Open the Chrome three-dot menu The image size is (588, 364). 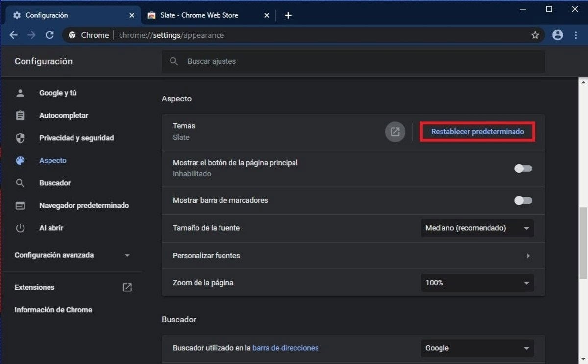(575, 35)
